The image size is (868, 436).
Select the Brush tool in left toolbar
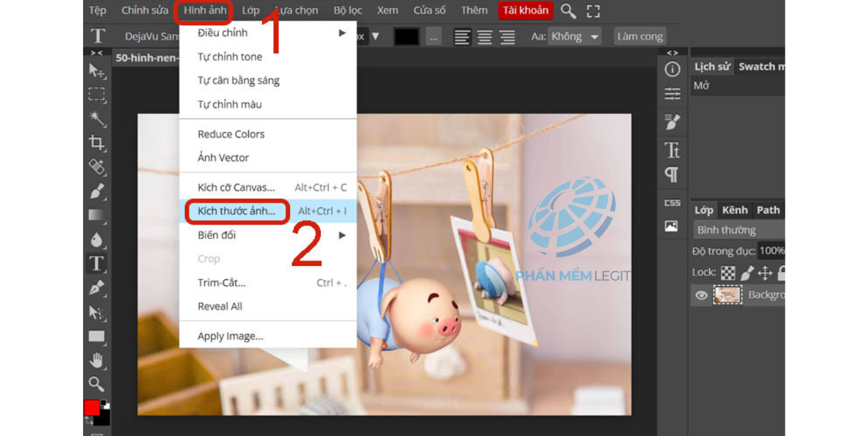[x=97, y=191]
